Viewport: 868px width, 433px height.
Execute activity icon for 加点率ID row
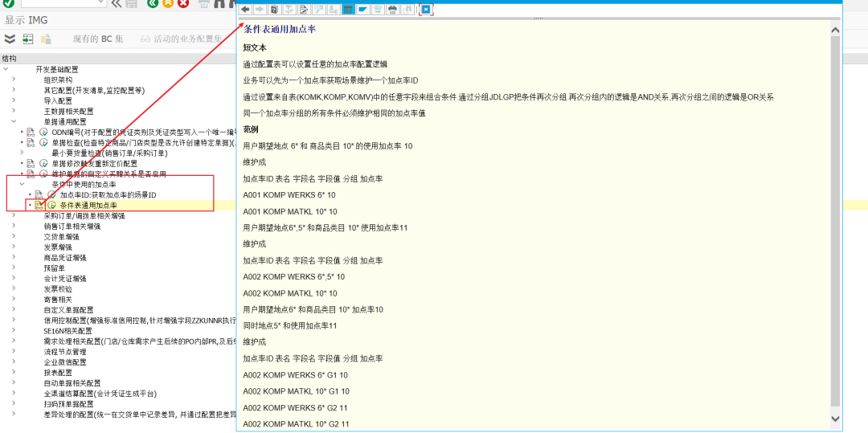(52, 194)
